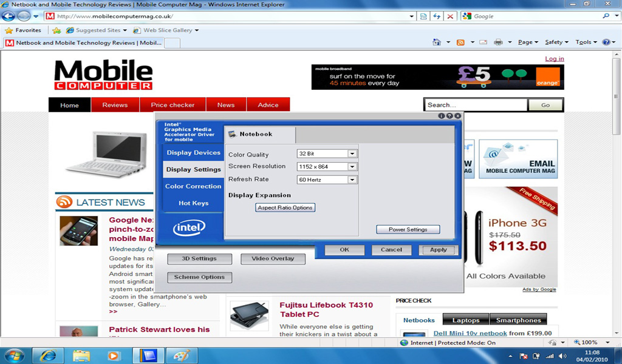
Task: Open Windows Explorer folder on taskbar
Action: (81, 356)
